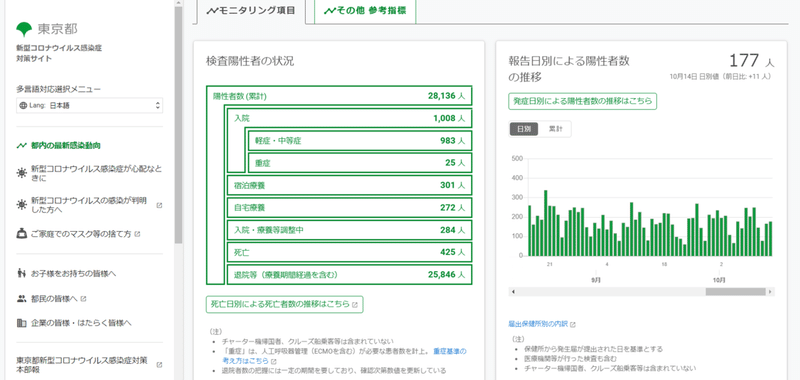800x380 pixels.
Task: Click the parent and child icon
Action: (21, 273)
